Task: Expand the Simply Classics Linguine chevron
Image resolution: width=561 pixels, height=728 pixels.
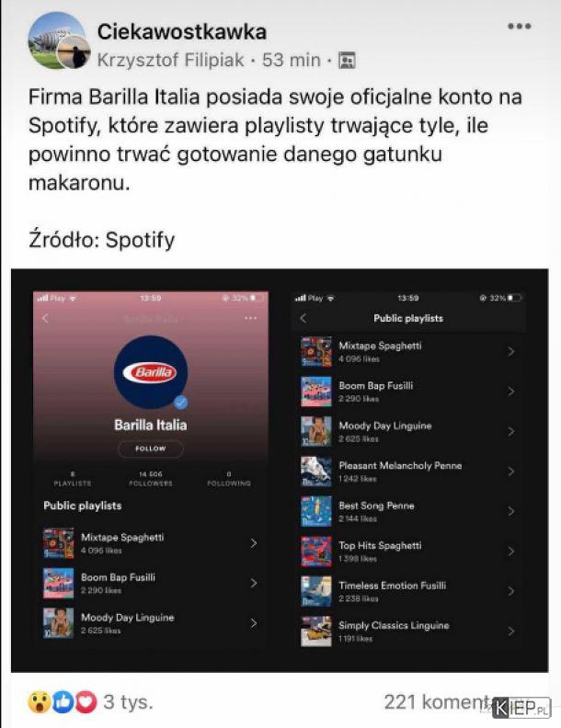Action: point(510,631)
